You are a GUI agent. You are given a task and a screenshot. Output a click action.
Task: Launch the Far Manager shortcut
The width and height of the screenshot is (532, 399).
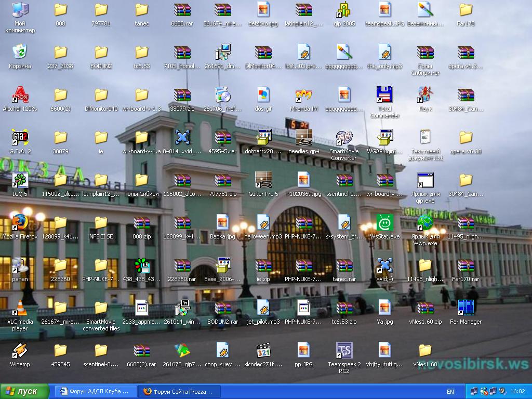(x=466, y=309)
